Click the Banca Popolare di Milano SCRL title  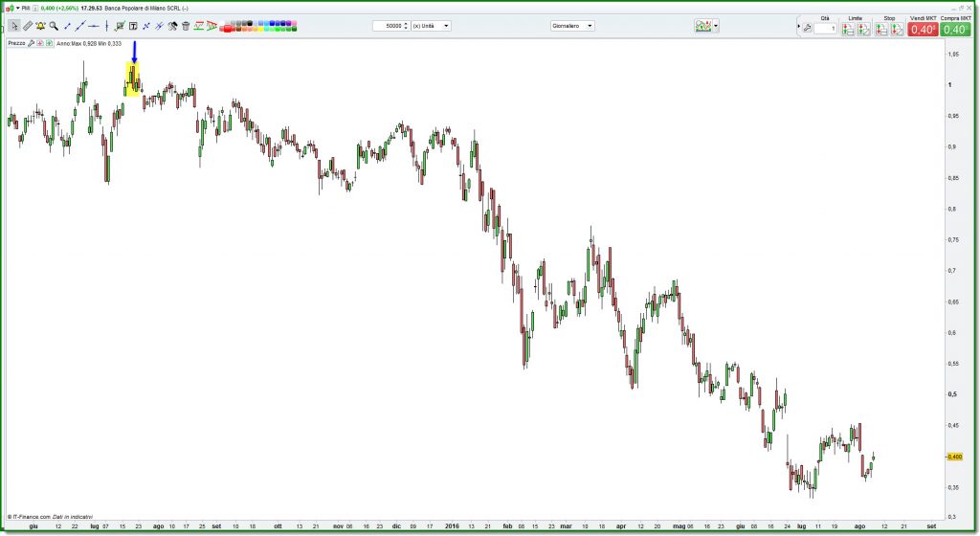[142, 8]
